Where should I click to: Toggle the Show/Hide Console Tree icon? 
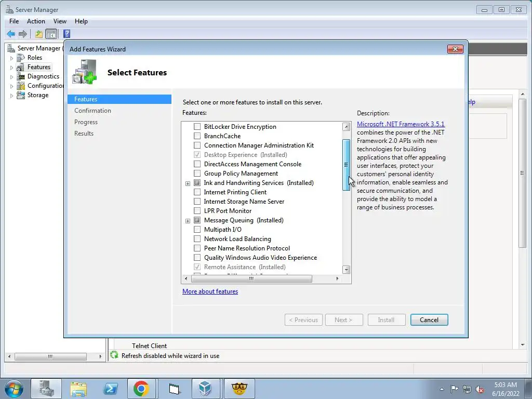coord(51,34)
